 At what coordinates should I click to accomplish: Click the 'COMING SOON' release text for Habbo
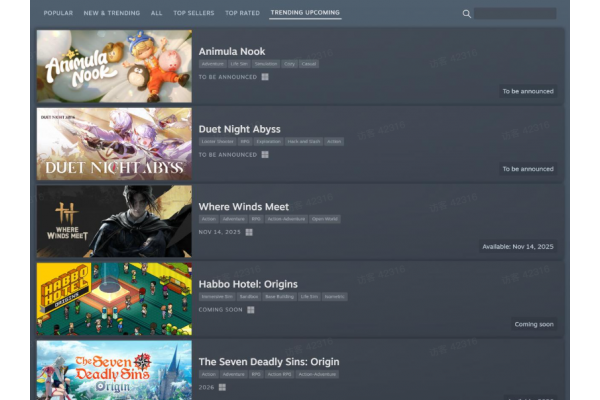click(x=220, y=310)
